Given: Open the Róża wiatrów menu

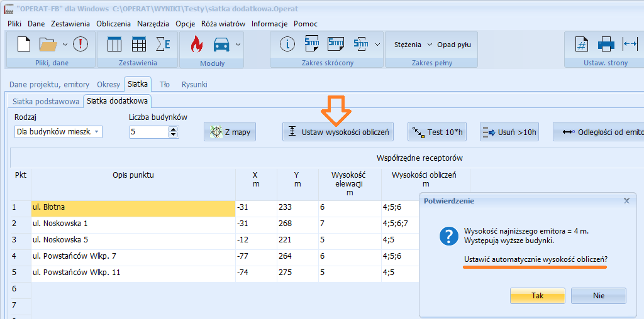Looking at the screenshot, I should 223,24.
